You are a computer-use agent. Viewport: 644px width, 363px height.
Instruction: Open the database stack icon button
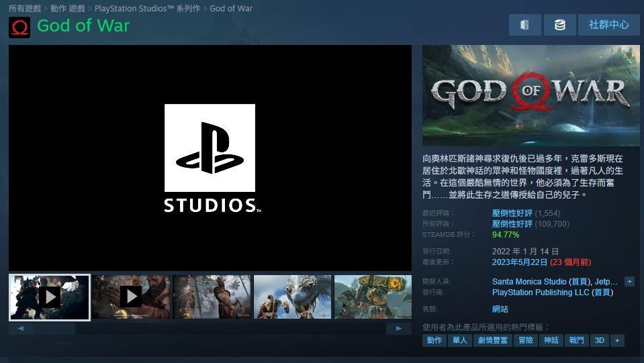tap(560, 25)
